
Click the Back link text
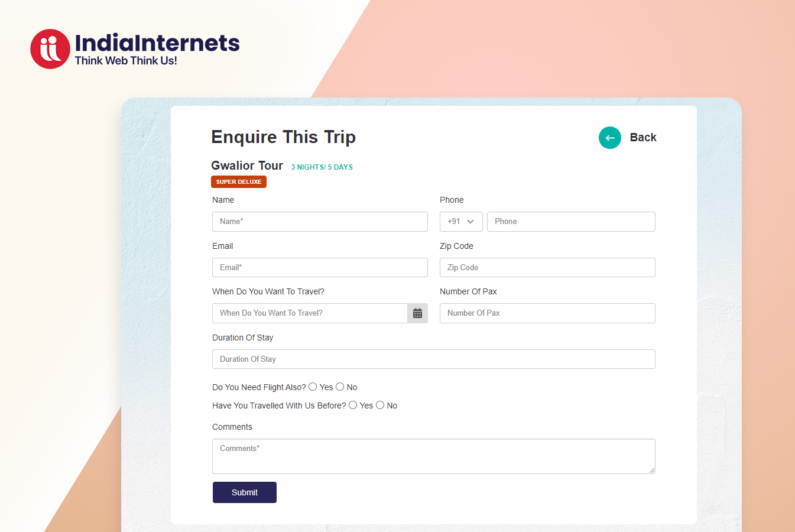click(643, 137)
